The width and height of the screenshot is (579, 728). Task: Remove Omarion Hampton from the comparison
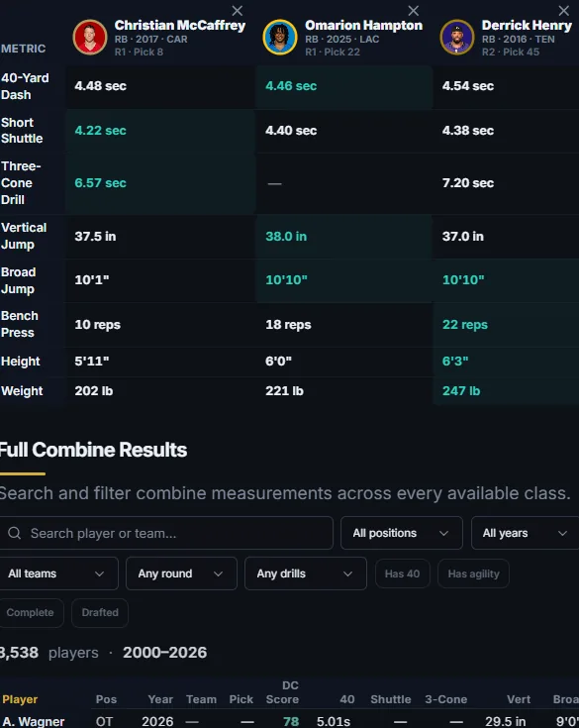413,11
